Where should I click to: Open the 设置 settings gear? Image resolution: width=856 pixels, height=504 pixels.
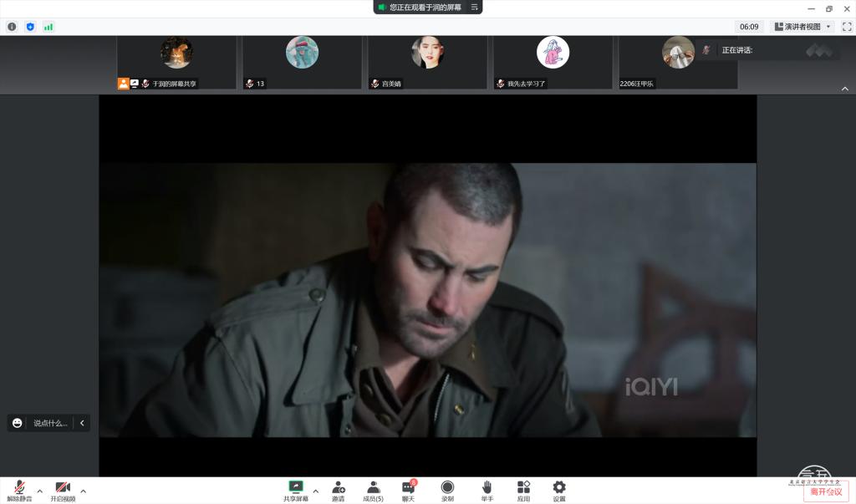click(x=559, y=491)
